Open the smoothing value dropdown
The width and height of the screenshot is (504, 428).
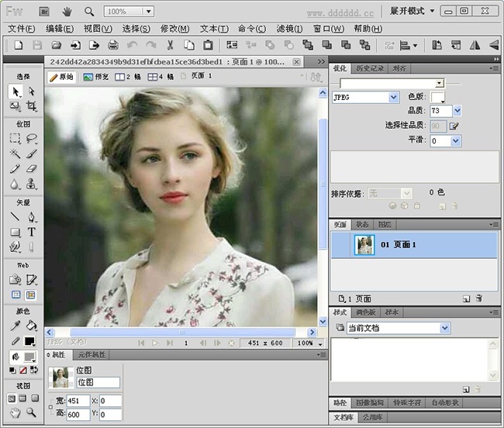(455, 141)
